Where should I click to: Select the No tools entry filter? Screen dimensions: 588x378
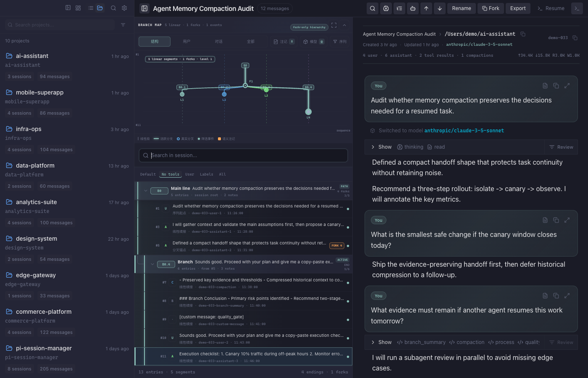(171, 174)
